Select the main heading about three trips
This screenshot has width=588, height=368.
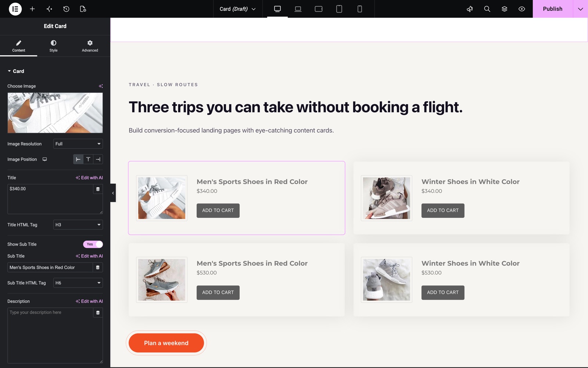(295, 107)
